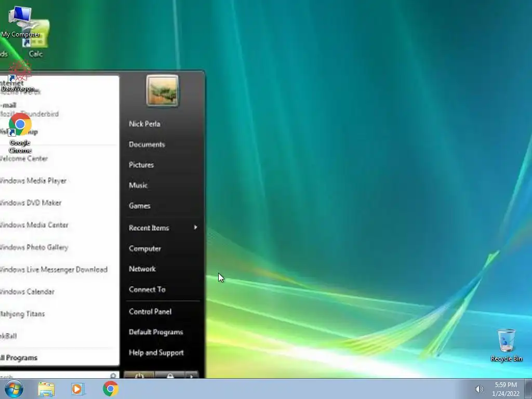Launch the DataWagon desktop shortcut
Screen dimensions: 532x399
coord(20,76)
